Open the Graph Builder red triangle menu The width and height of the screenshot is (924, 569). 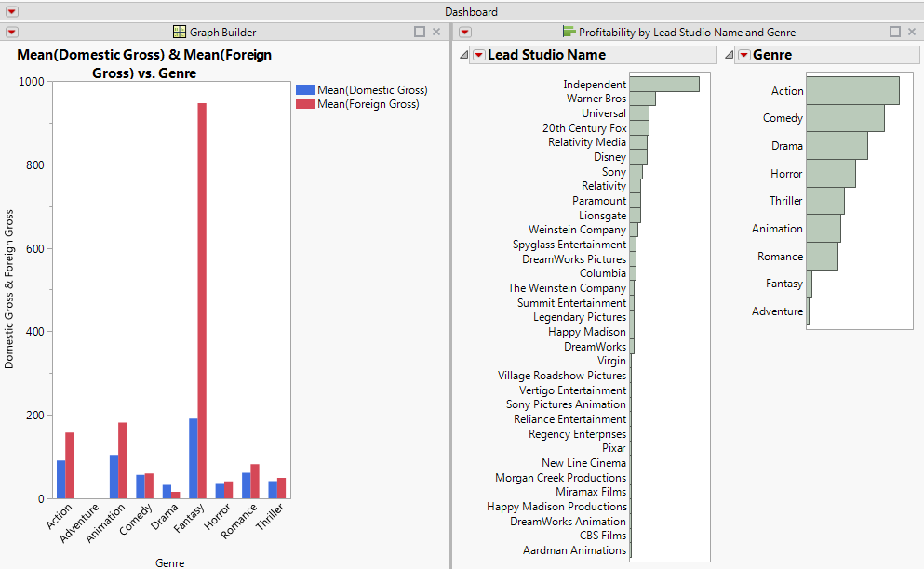(x=12, y=32)
